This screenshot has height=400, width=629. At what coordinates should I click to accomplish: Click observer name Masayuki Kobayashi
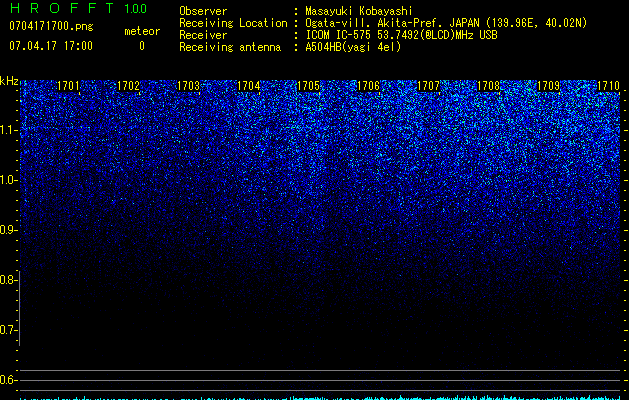(359, 11)
